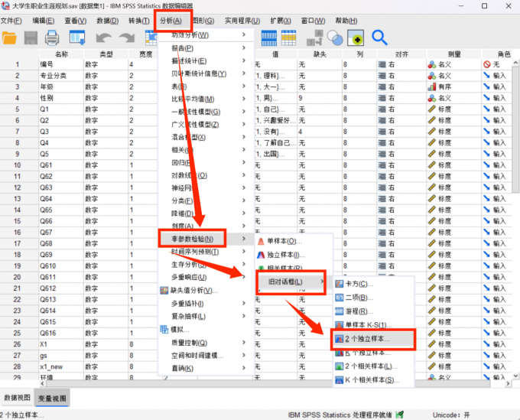Select 游程(R)... in legacy dialogs
The width and height of the screenshot is (520, 420).
(373, 311)
